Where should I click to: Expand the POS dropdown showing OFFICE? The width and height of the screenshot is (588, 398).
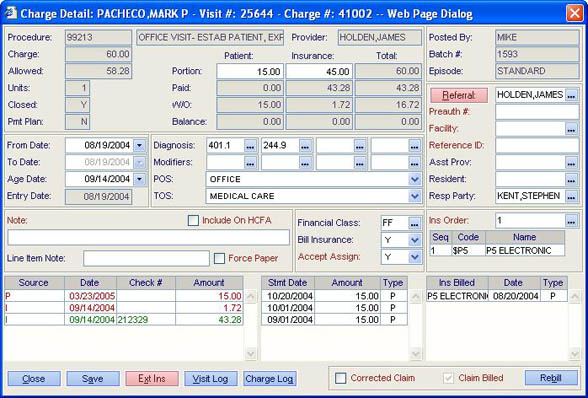click(414, 179)
